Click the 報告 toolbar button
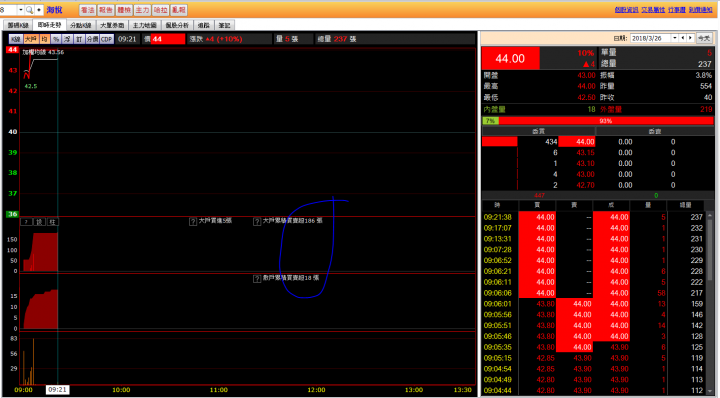The width and height of the screenshot is (720, 398). click(106, 10)
